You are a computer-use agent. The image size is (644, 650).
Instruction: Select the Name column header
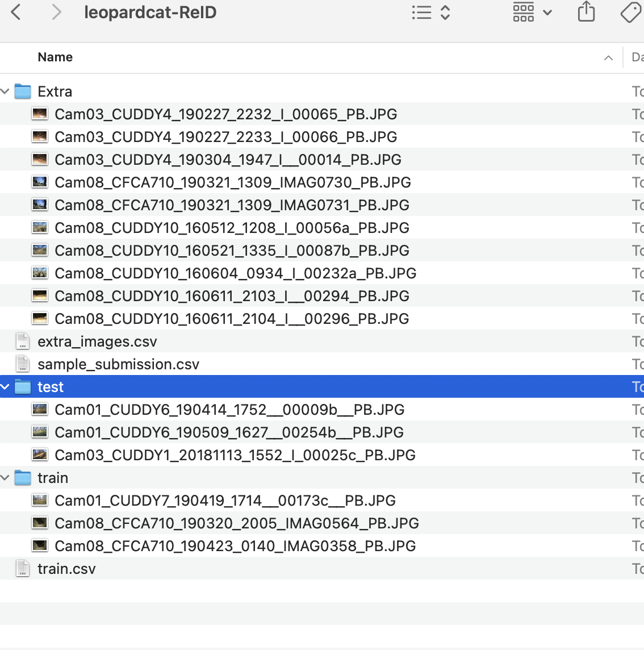point(55,57)
